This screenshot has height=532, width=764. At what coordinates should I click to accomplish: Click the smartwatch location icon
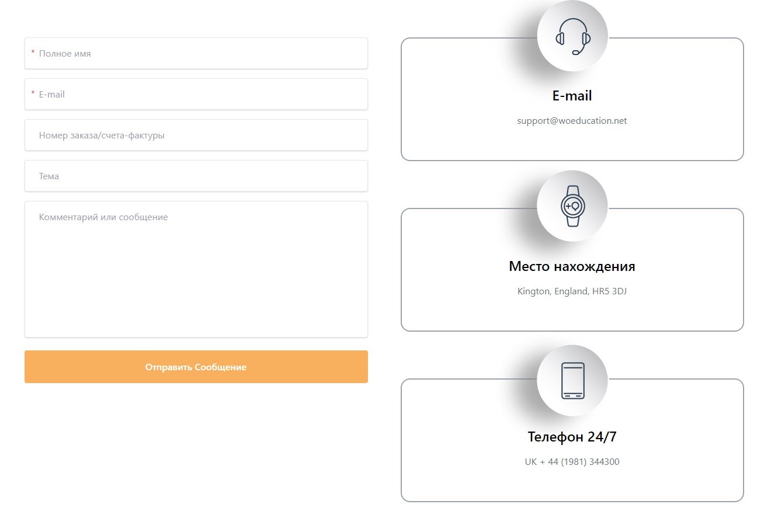pos(572,206)
